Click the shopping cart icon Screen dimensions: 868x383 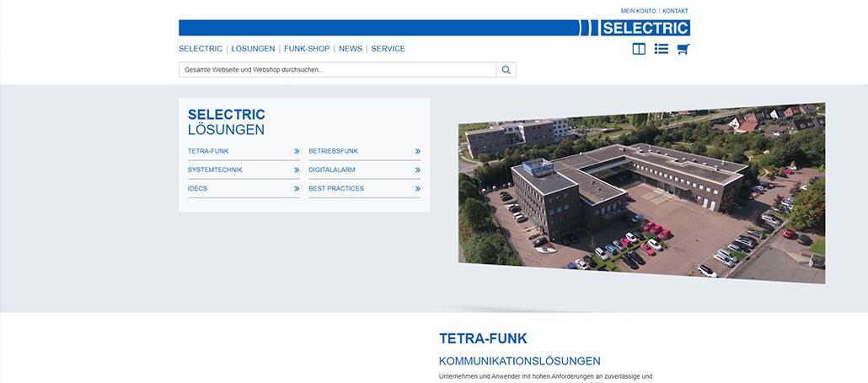(x=683, y=49)
